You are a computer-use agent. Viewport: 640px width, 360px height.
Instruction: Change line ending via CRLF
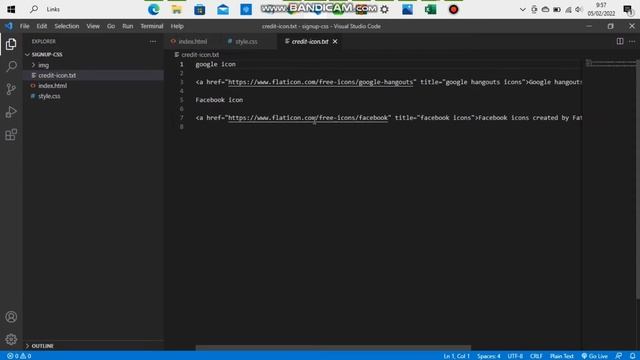coord(536,356)
